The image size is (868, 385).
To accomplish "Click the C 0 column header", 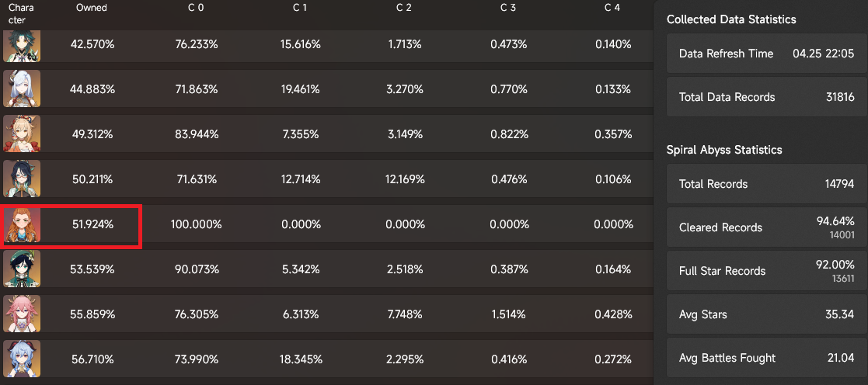I will coord(196,8).
